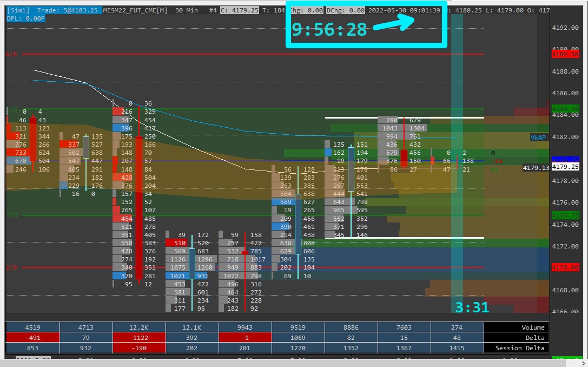The height and width of the screenshot is (367, 588).
Task: Click the [Sim1] label in the chart header
Action: pos(18,10)
